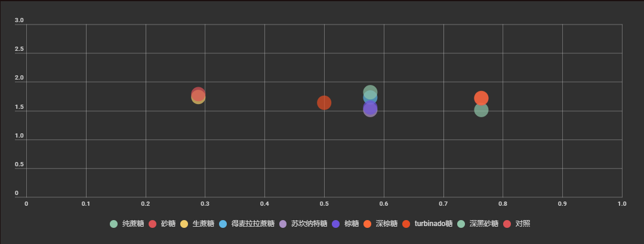Click the 棕糖 legend text label

point(352,224)
